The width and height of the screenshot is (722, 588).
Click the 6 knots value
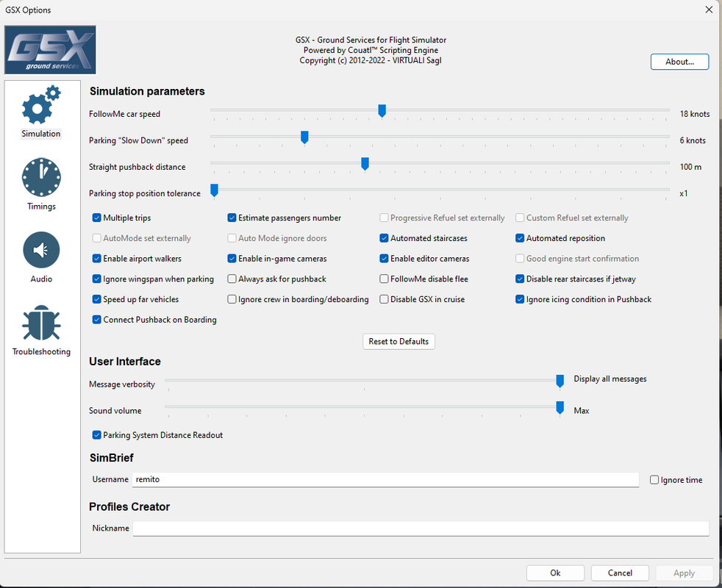click(693, 140)
